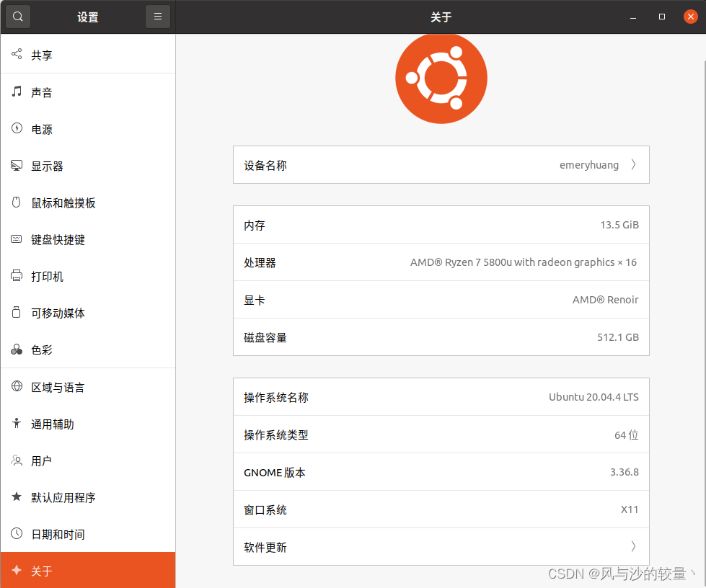Click the mouse icon for 鼠标和触摸板

tap(17, 202)
